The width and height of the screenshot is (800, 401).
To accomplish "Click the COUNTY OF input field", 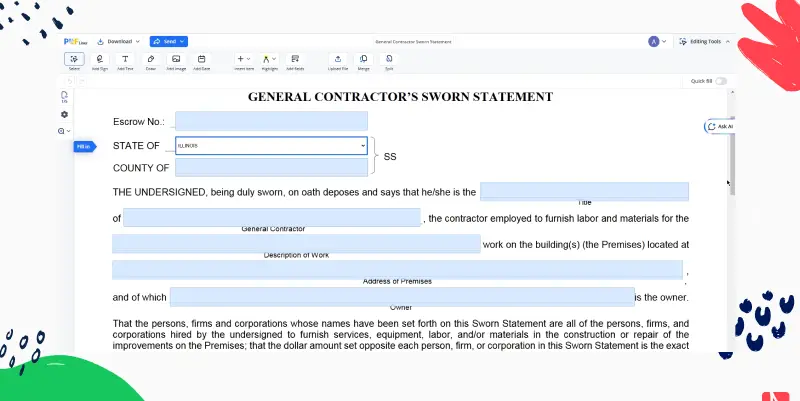I will [271, 167].
